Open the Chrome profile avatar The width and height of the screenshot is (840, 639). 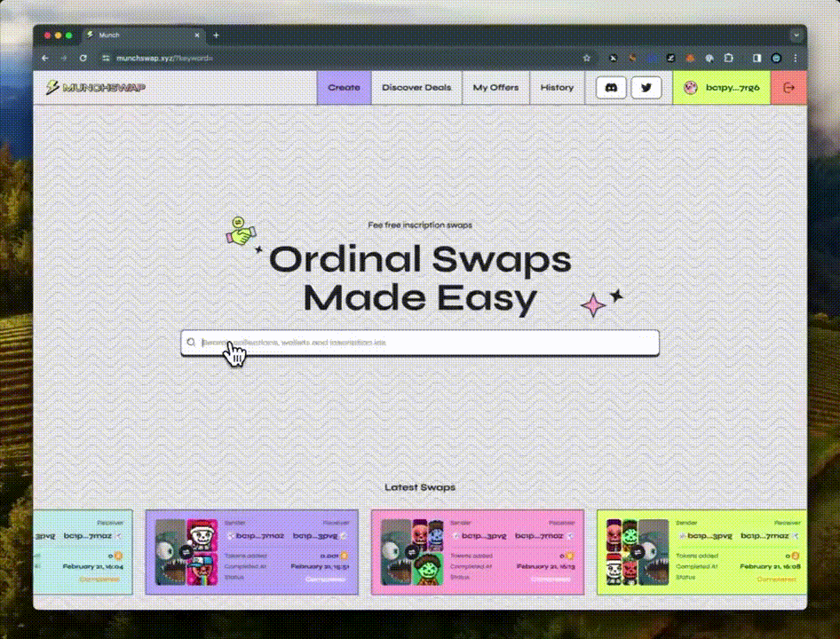pyautogui.click(x=776, y=59)
